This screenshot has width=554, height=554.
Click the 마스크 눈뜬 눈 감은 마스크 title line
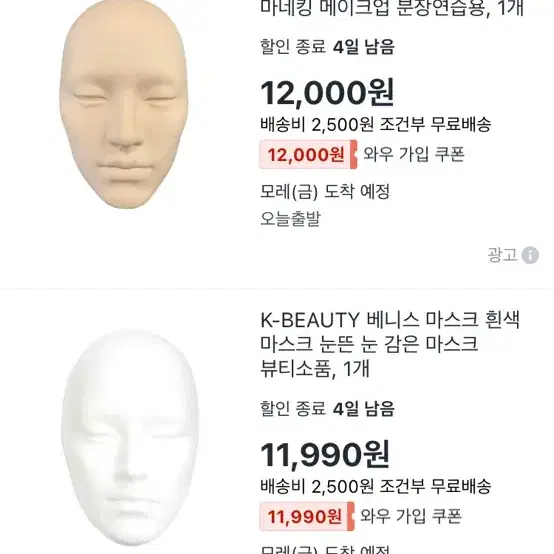pos(369,344)
